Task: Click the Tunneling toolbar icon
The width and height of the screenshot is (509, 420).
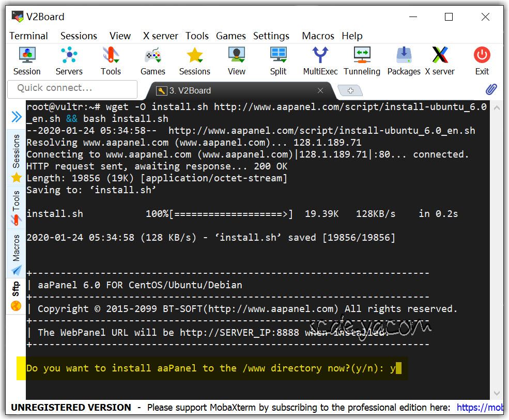Action: point(362,60)
